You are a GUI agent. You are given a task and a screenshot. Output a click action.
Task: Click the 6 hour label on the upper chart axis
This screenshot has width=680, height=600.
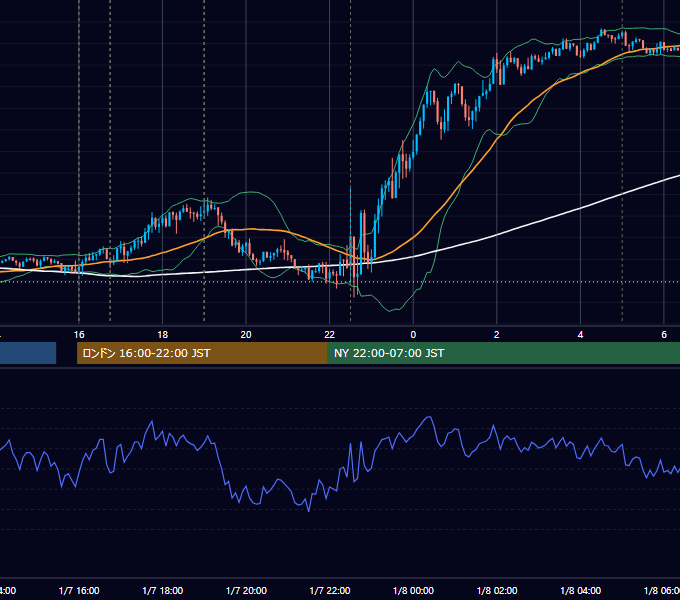click(x=664, y=335)
